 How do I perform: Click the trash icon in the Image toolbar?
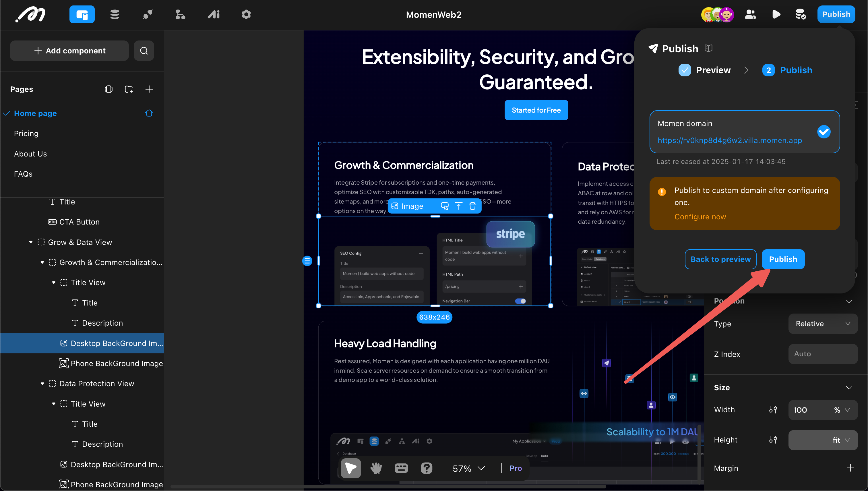472,206
